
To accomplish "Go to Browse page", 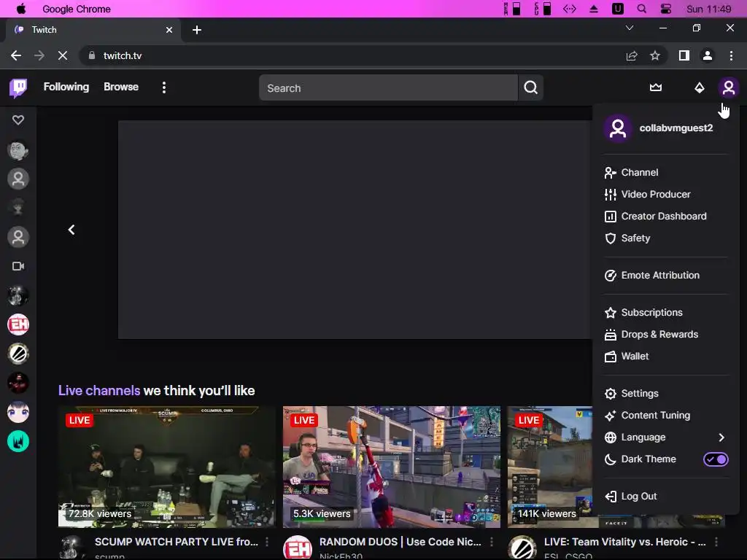I will [121, 87].
